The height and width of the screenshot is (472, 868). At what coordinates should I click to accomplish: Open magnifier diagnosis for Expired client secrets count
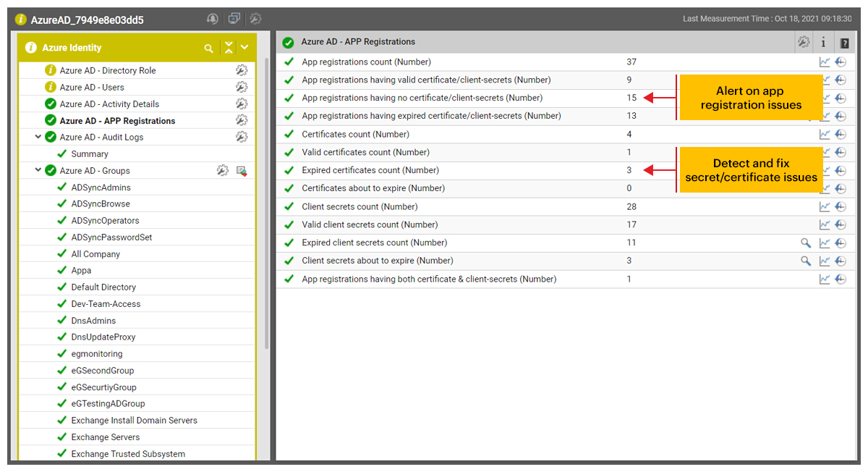[x=806, y=243]
